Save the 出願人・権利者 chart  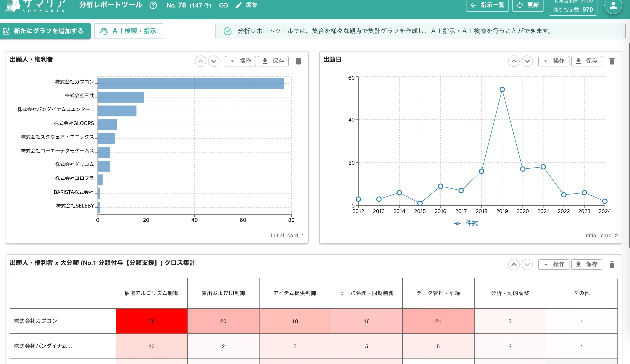coord(273,61)
